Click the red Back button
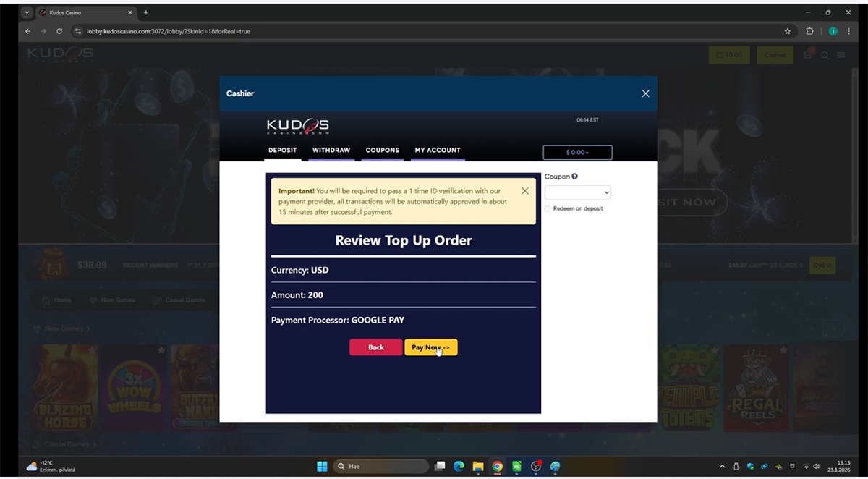 tap(375, 347)
